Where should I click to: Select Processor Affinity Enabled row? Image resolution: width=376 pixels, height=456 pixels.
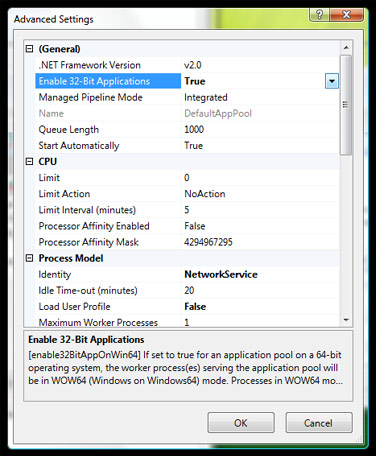187,226
